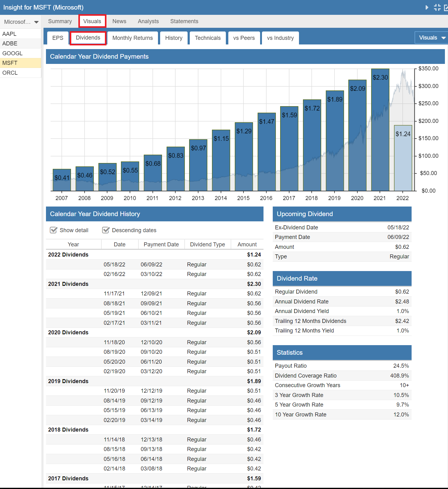Click the 2022 light-blue bar labeled $1.24
The width and height of the screenshot is (448, 489).
click(403, 158)
